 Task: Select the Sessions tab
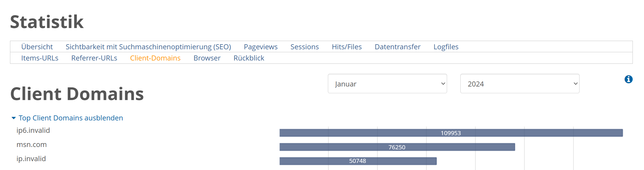click(304, 47)
